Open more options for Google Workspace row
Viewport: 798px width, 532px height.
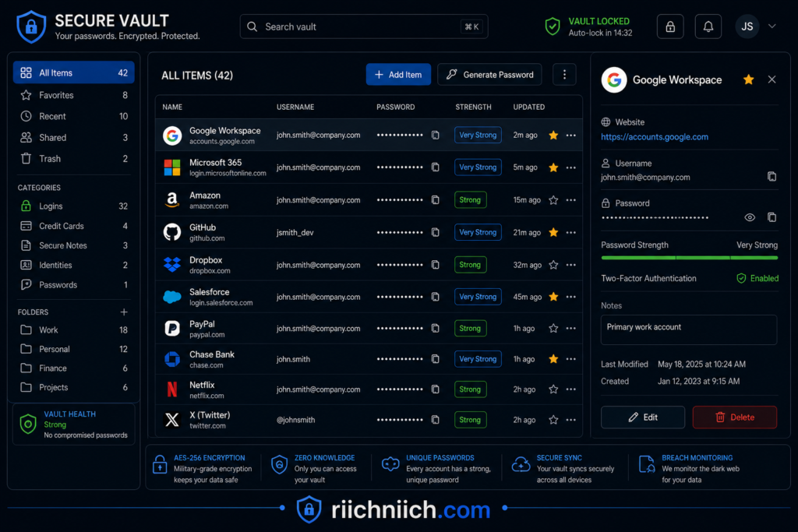click(x=571, y=136)
